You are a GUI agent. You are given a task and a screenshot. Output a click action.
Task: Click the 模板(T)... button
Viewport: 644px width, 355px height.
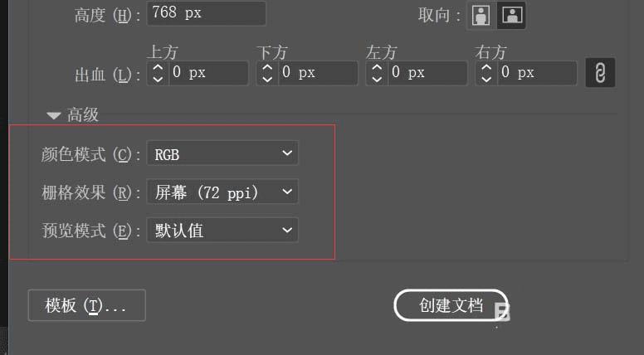click(86, 305)
